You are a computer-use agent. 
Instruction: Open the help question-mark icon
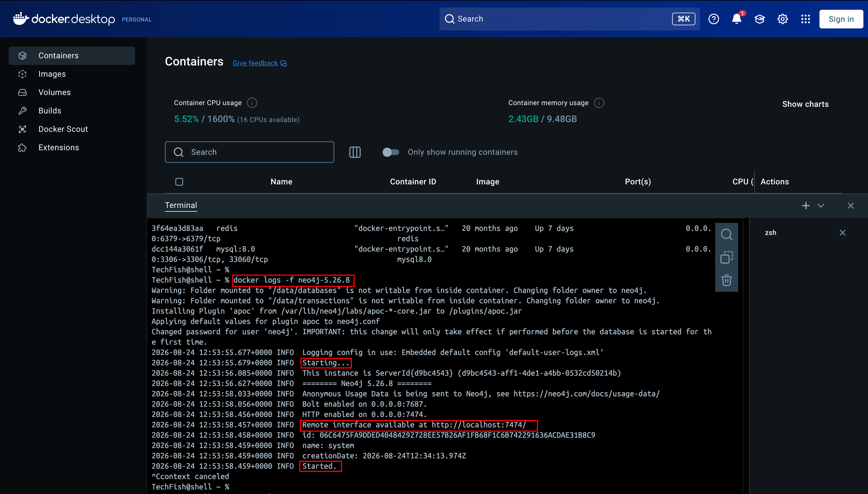click(x=714, y=19)
